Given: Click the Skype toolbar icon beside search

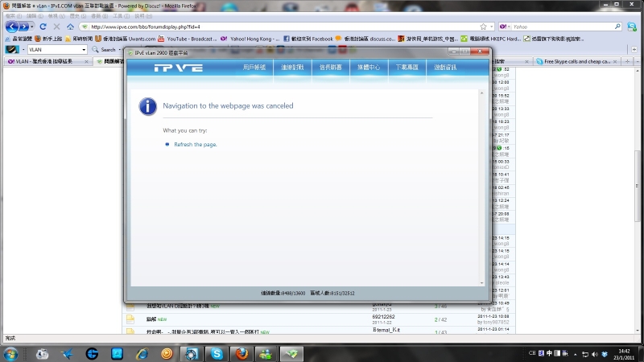Looking at the screenshot, I should coord(632,27).
